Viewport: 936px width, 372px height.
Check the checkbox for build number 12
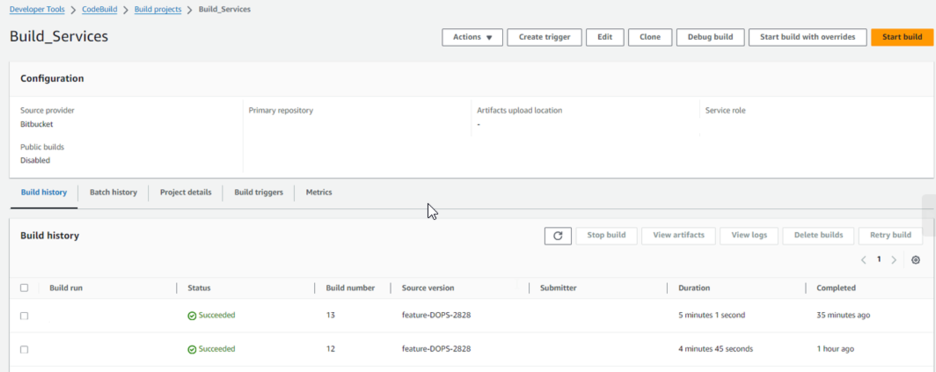pos(24,349)
